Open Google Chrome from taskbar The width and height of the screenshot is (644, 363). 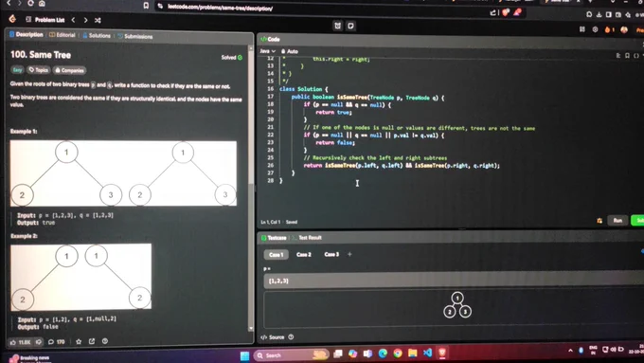(397, 354)
